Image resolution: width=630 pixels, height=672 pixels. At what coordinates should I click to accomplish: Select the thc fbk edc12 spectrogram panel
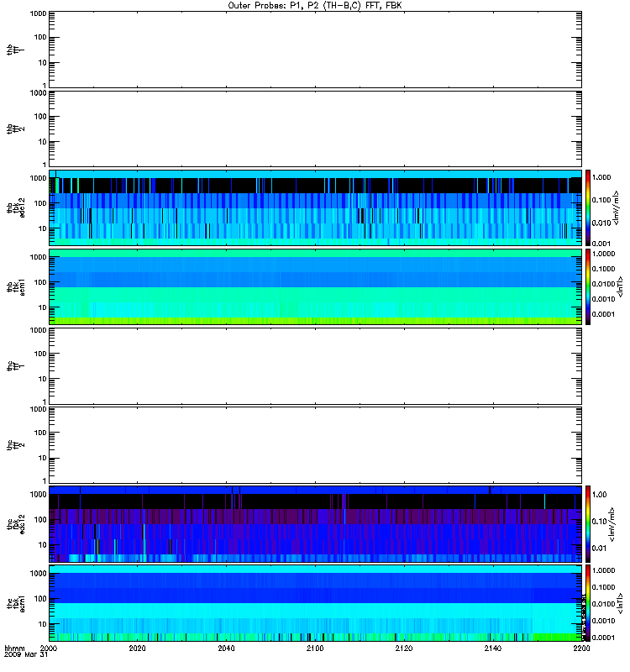pyautogui.click(x=315, y=523)
